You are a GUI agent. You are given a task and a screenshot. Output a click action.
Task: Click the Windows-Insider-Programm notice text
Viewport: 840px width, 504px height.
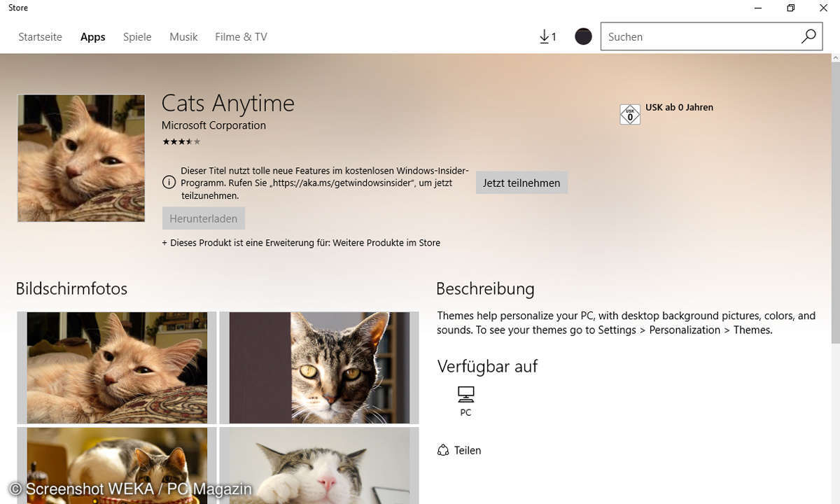coord(325,183)
